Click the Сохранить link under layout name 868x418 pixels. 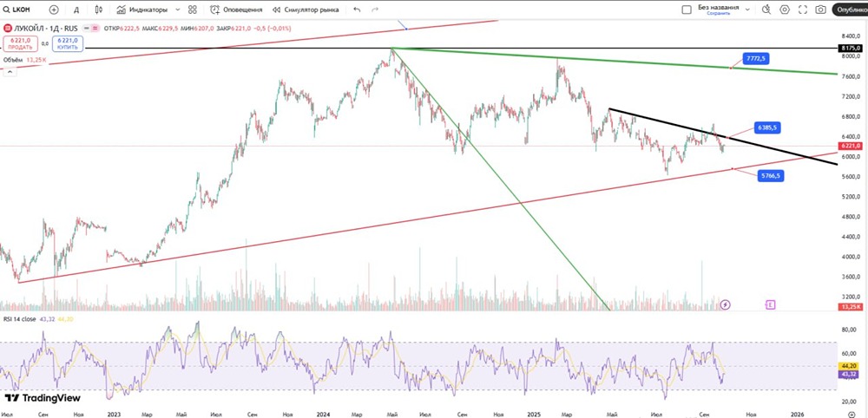pos(718,13)
